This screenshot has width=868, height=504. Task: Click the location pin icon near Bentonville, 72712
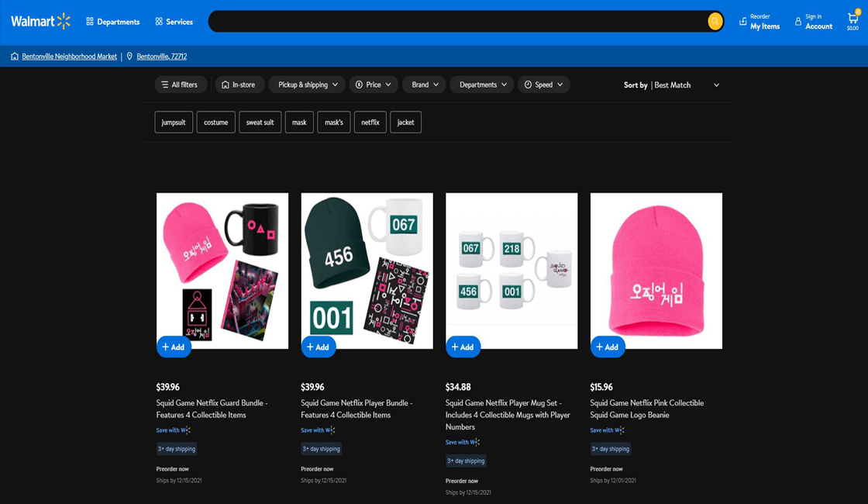(x=129, y=56)
